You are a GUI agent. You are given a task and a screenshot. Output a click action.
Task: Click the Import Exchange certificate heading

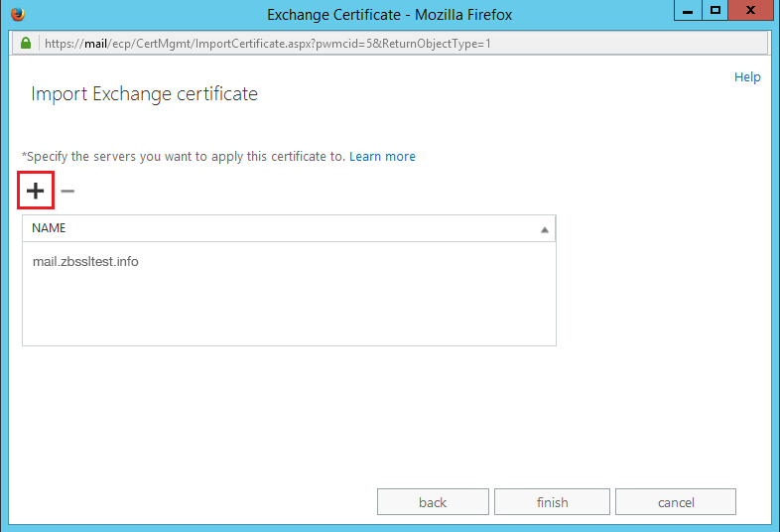pyautogui.click(x=145, y=94)
